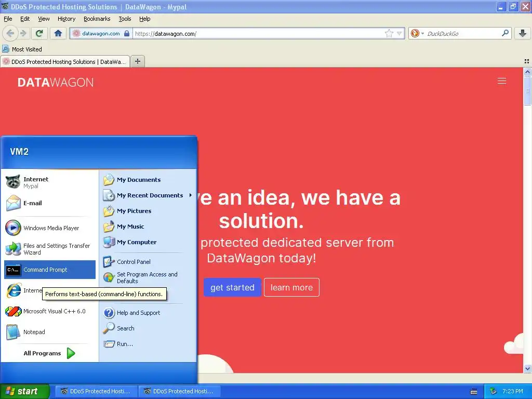Open URL bar history dropdown arrow
The height and width of the screenshot is (399, 532).
click(x=400, y=33)
